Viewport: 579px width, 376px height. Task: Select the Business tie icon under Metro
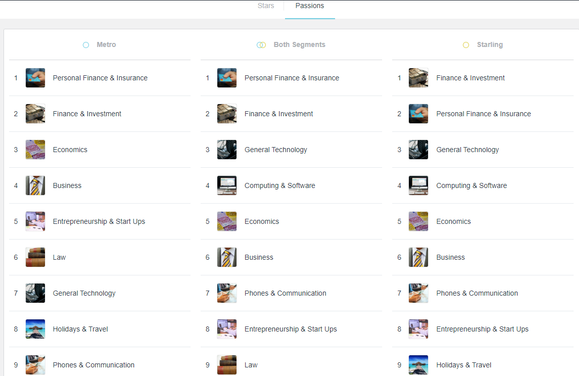coord(35,185)
